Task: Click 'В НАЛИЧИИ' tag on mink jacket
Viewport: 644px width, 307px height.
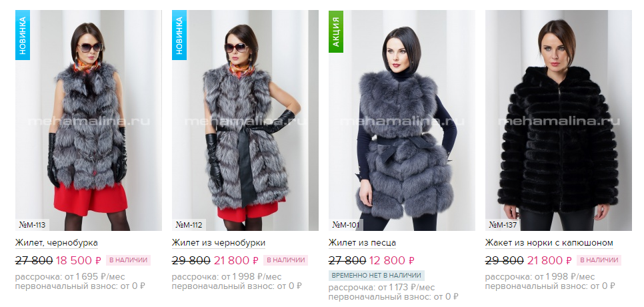Action: click(x=599, y=260)
